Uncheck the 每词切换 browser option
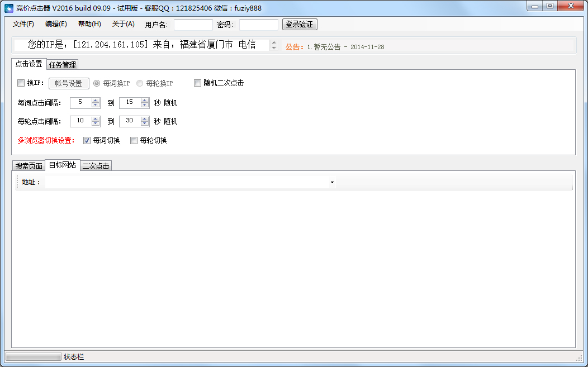Screen dimensions: 588x367 [87, 141]
